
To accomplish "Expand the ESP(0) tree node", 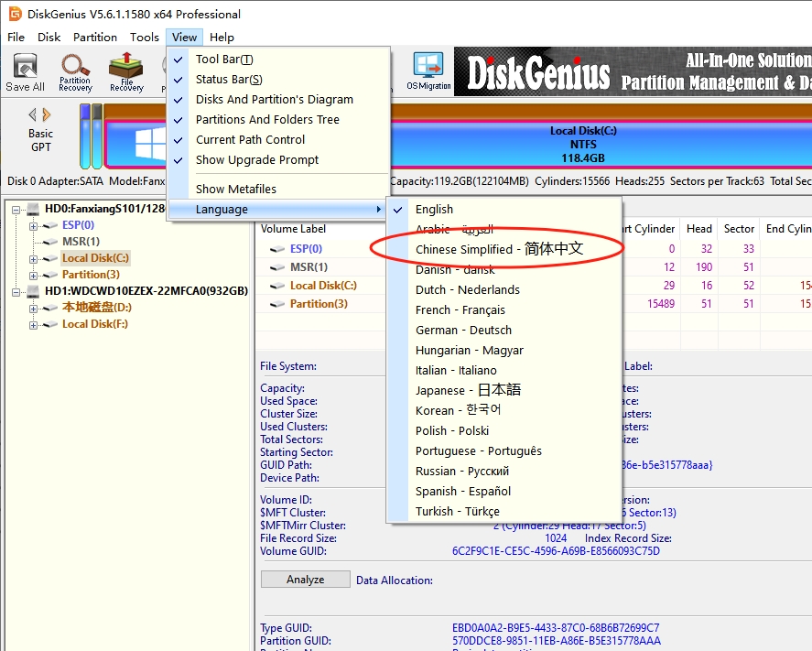I will click(33, 226).
